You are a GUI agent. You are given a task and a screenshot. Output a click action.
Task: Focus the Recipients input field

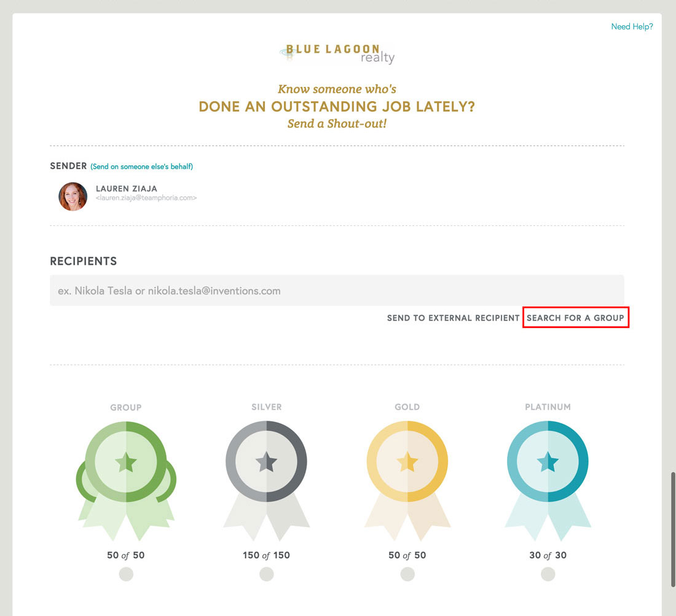click(337, 290)
